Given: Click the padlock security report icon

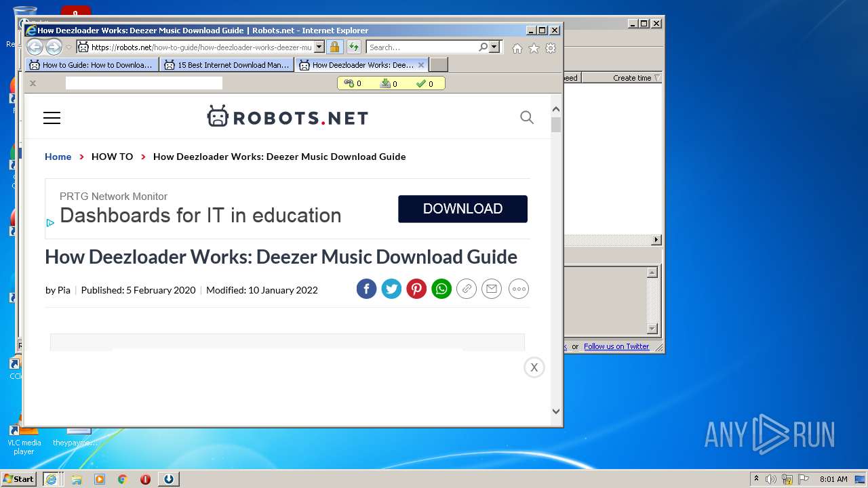Looking at the screenshot, I should click(x=334, y=47).
